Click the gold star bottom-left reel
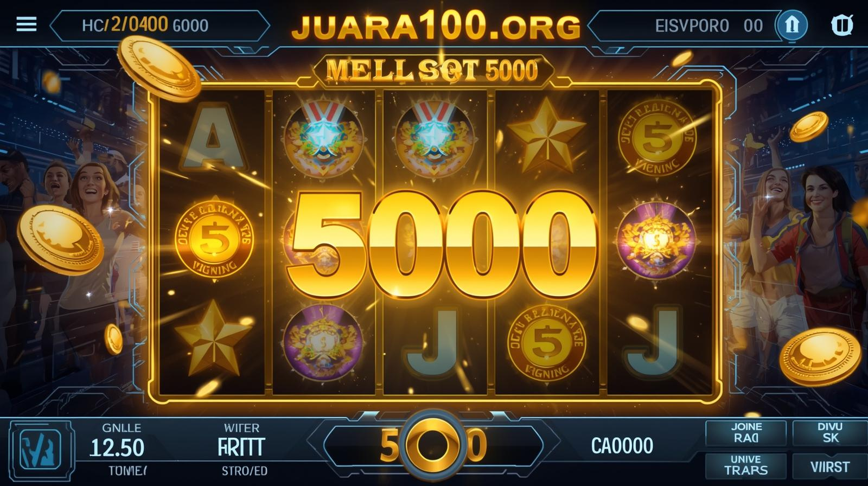Image resolution: width=868 pixels, height=486 pixels. pyautogui.click(x=213, y=338)
